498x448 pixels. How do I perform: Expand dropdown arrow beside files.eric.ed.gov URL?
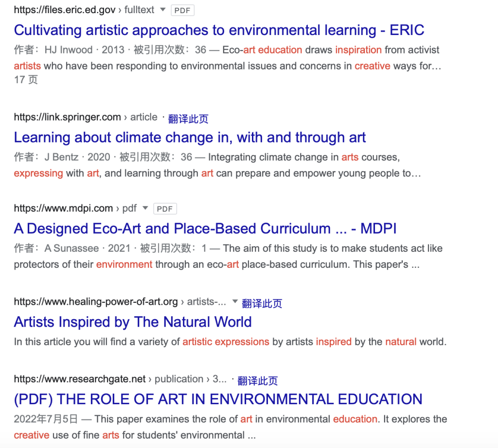point(163,10)
